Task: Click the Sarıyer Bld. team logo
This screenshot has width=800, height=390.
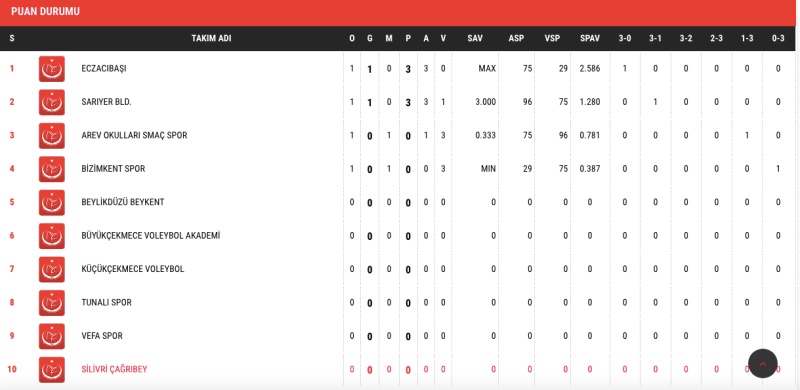Action: 52,102
